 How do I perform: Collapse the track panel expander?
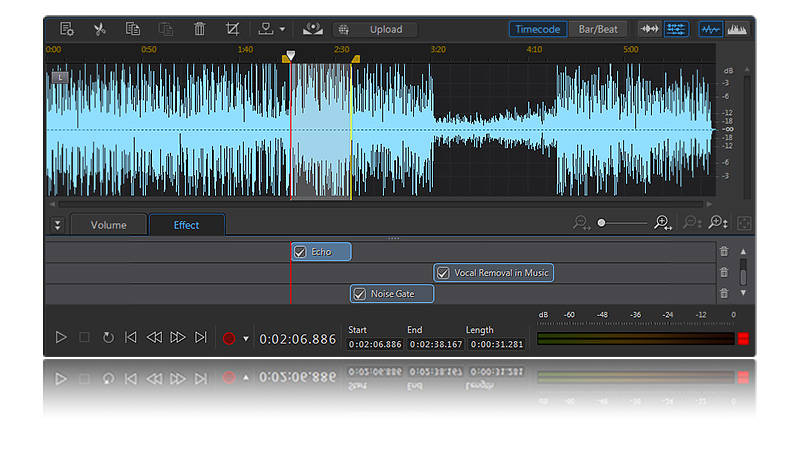pos(57,225)
